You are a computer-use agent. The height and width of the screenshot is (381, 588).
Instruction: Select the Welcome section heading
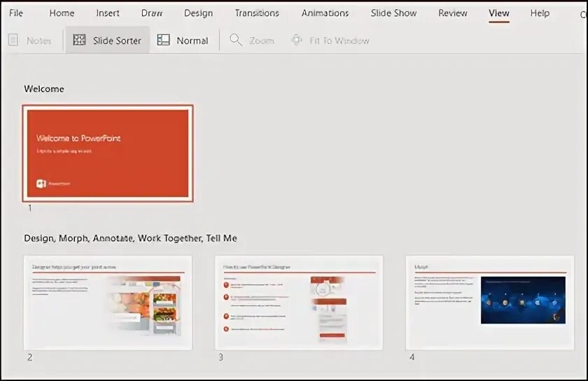(x=44, y=89)
